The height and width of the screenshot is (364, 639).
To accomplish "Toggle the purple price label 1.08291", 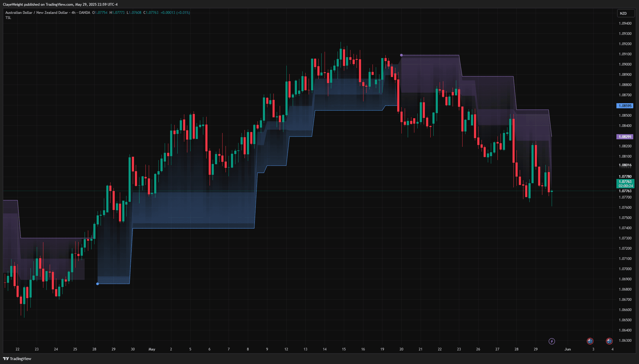I will tap(625, 137).
